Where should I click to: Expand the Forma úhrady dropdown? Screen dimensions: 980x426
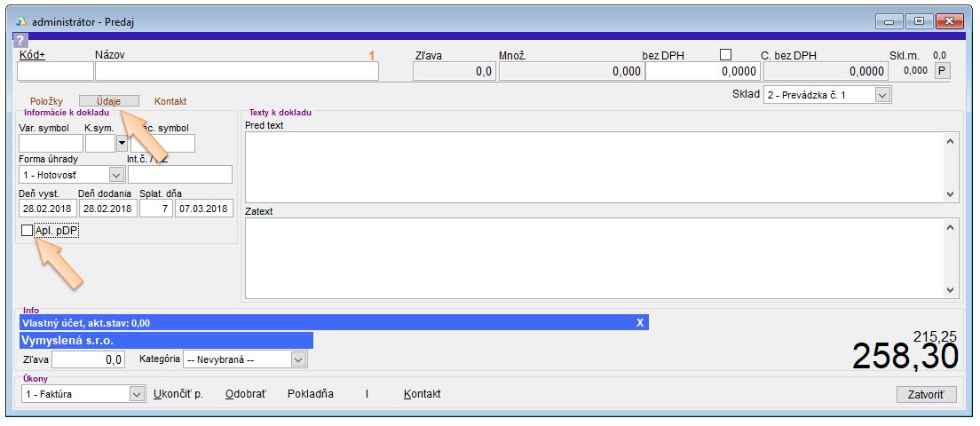click(115, 175)
